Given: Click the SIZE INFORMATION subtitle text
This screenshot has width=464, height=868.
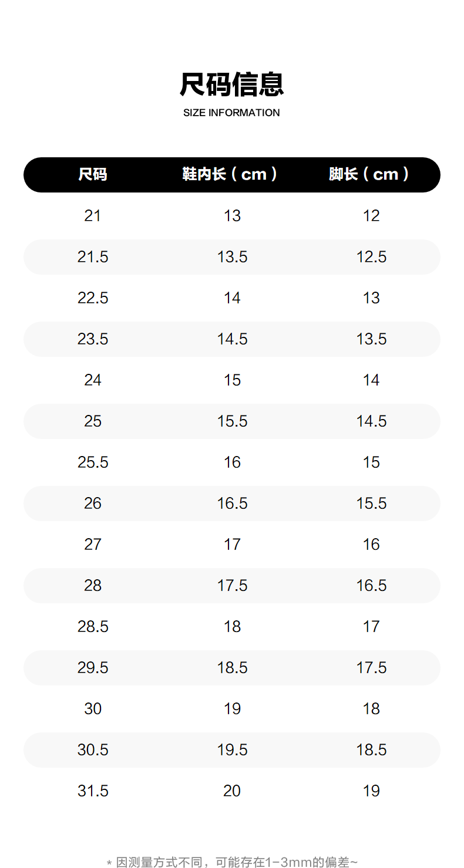Looking at the screenshot, I should (x=231, y=113).
